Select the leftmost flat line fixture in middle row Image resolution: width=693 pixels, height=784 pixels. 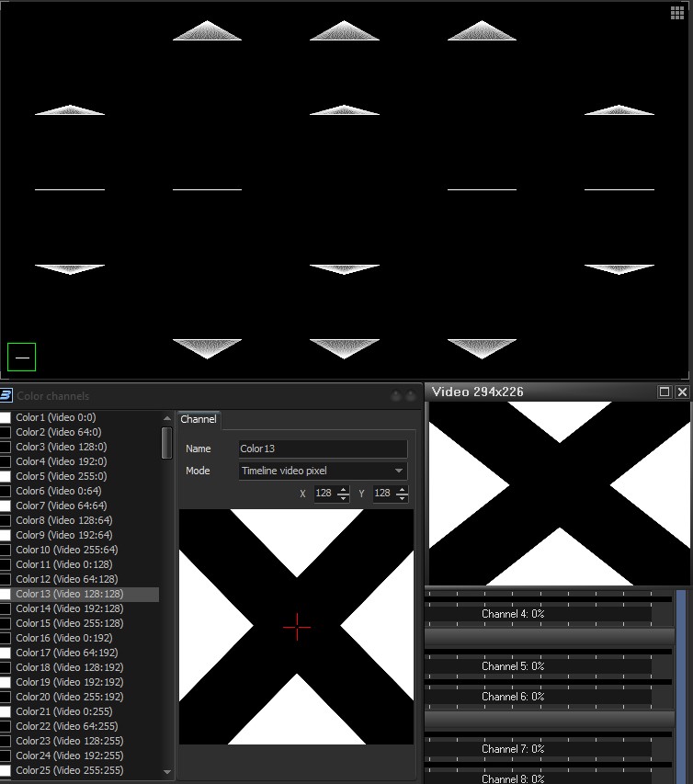[70, 189]
